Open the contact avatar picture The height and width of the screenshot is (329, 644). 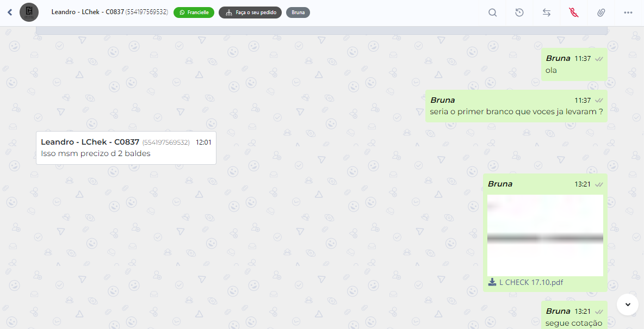click(x=29, y=13)
